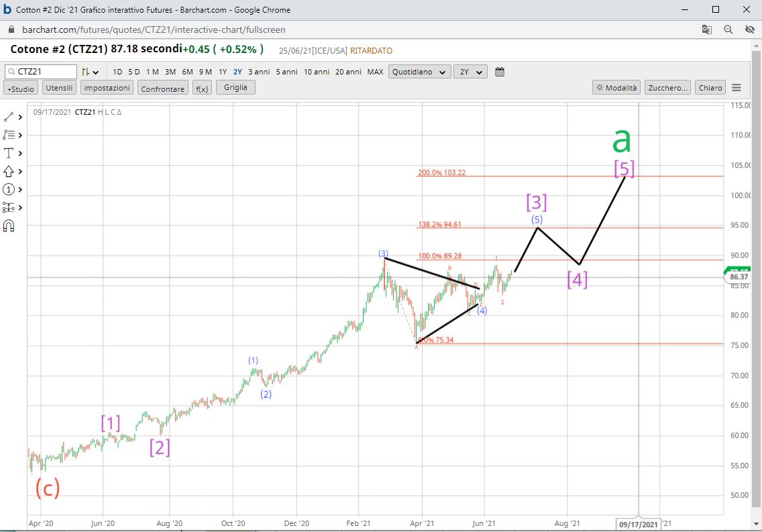
Task: Click the Chrome zoom magnifier icon
Action: (x=728, y=30)
